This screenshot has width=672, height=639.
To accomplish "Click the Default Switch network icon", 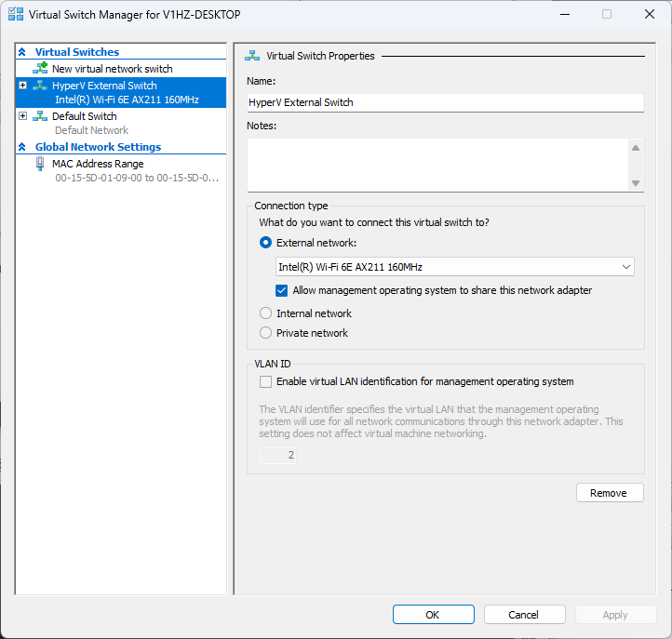I will 40,116.
